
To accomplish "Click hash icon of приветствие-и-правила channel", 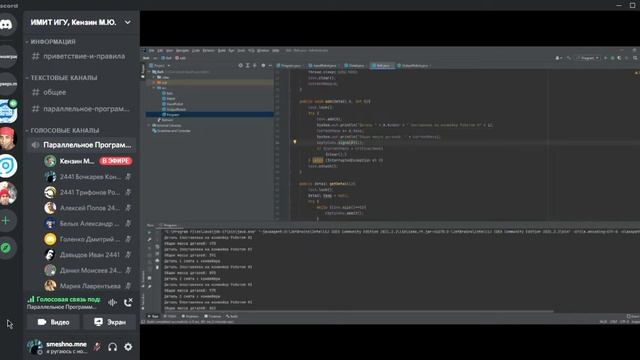I will pyautogui.click(x=36, y=56).
